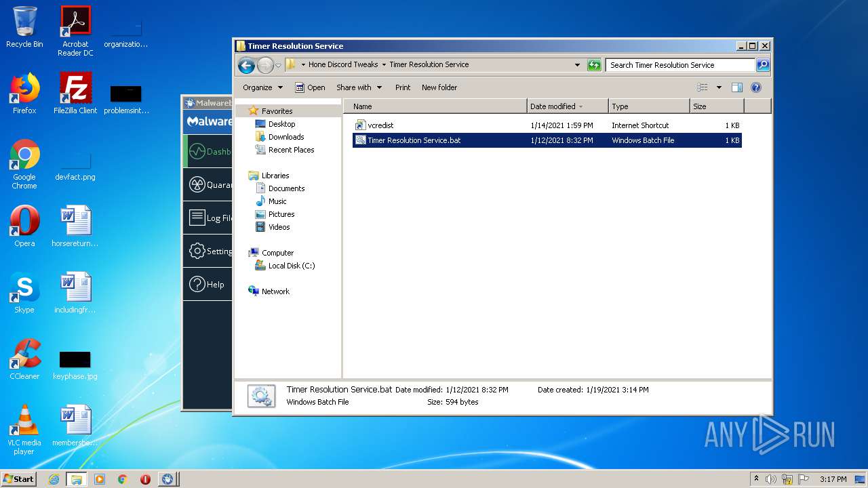Open Help in Malwarebytes window
The image size is (868, 488).
(x=208, y=284)
